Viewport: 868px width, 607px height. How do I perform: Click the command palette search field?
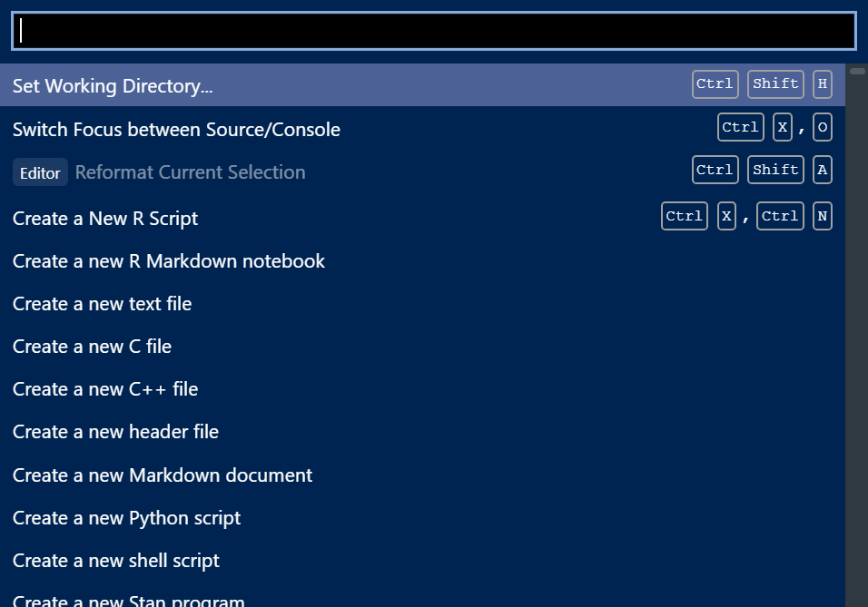coord(433,31)
